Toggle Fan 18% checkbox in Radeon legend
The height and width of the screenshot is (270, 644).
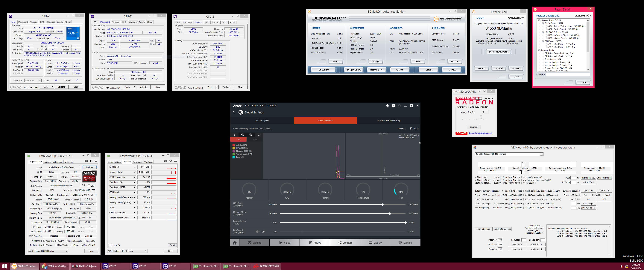coord(234,157)
